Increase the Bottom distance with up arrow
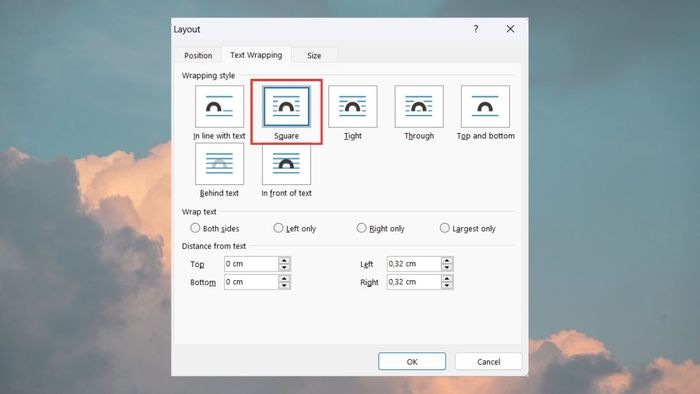 coord(284,278)
